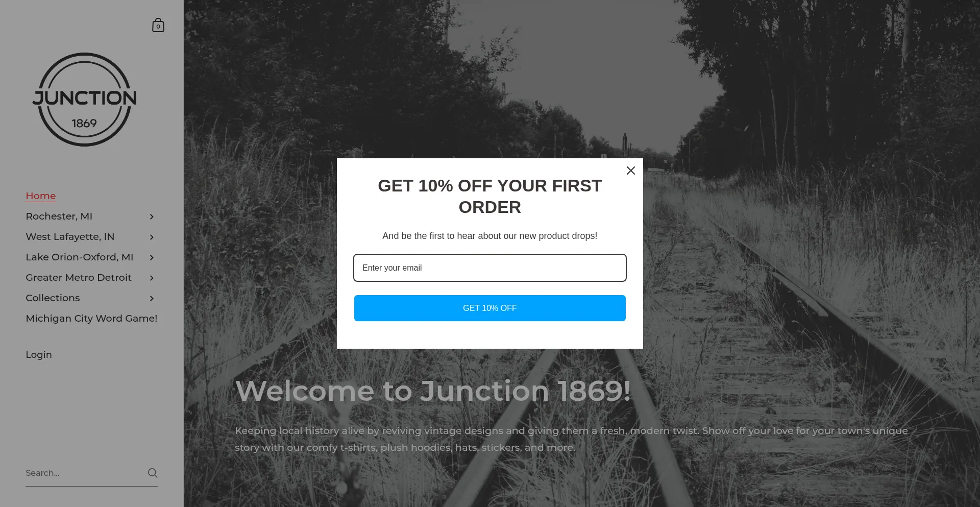Expand the West Lafayette, IN submenu chevron
Image resolution: width=980 pixels, height=507 pixels.
tap(151, 237)
